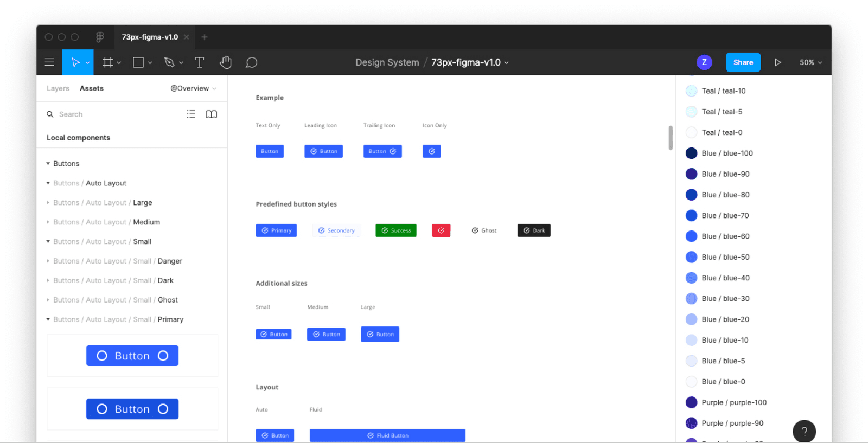Open the @Overview page dropdown
Screen dimensions: 868x443
click(x=194, y=88)
